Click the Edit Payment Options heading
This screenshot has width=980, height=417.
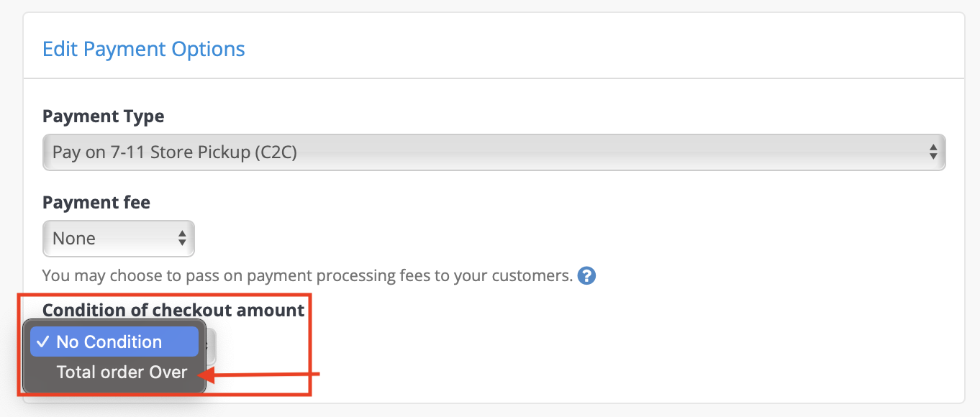(143, 48)
